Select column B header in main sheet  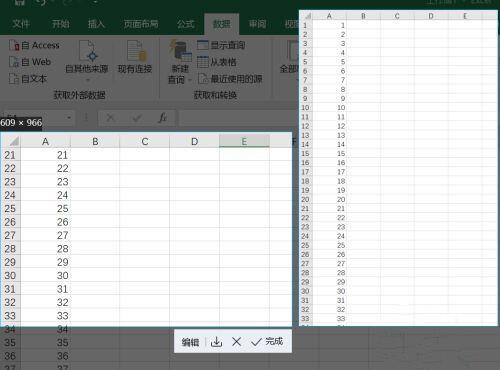pyautogui.click(x=95, y=142)
